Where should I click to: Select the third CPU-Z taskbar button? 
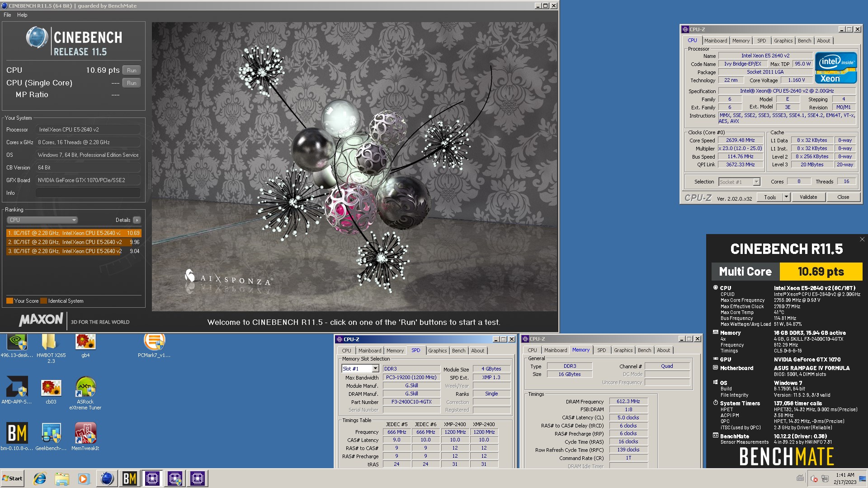coord(198,479)
